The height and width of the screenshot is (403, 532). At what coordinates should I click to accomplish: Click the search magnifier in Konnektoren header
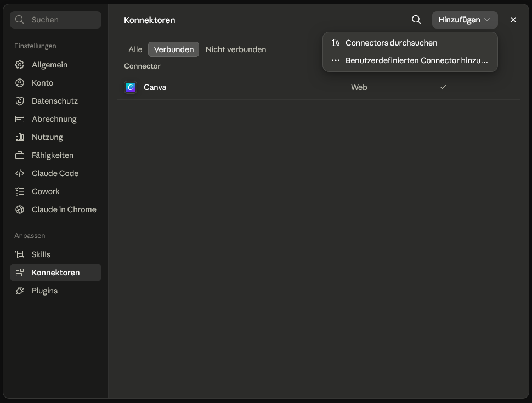416,20
